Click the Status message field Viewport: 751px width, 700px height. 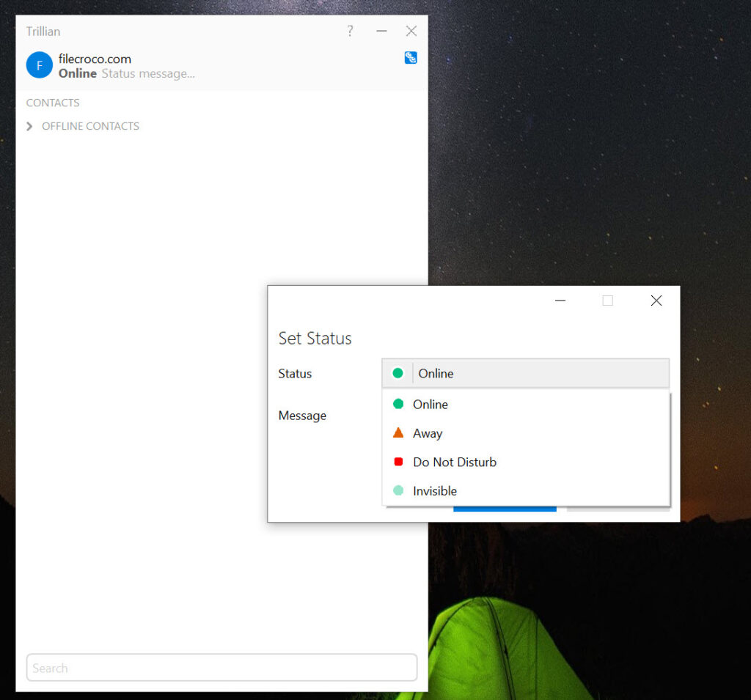point(148,74)
